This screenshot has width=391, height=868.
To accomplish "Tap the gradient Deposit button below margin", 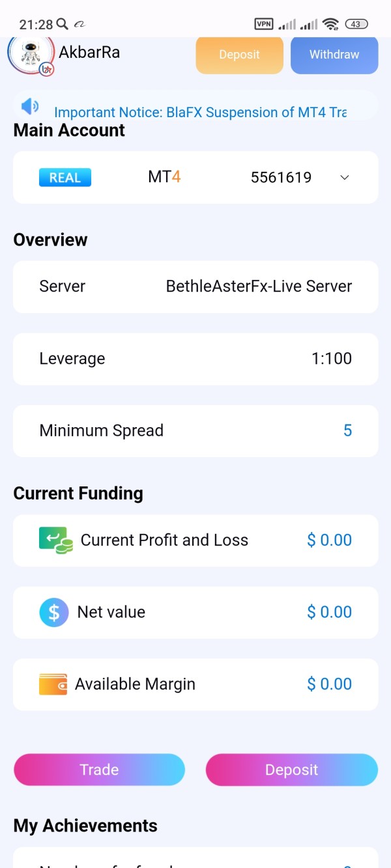I will tap(291, 770).
